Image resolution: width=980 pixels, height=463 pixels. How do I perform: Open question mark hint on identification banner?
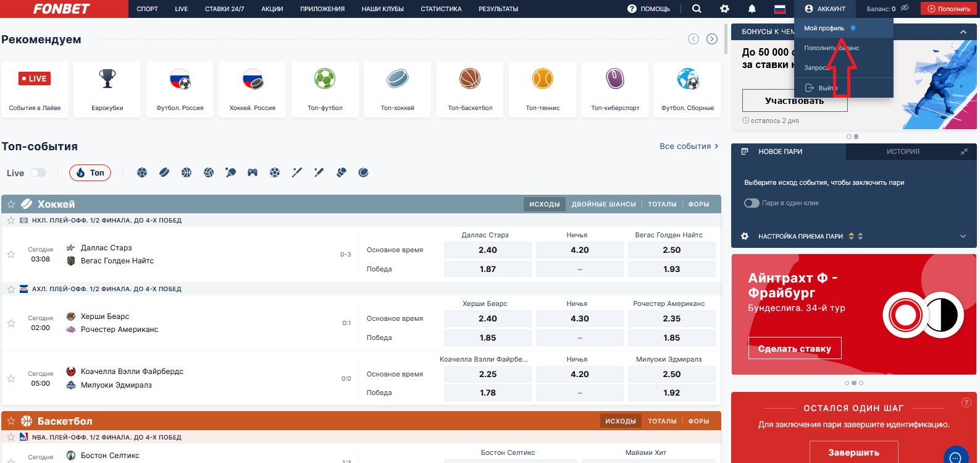click(x=966, y=402)
